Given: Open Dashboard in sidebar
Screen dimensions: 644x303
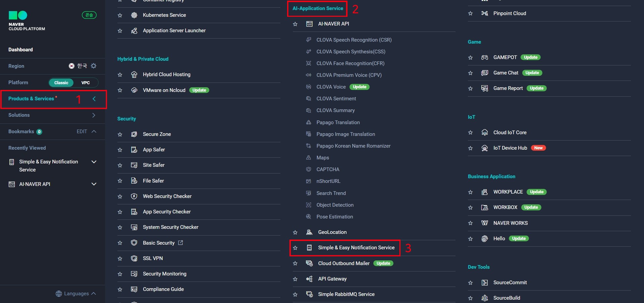Looking at the screenshot, I should pos(20,50).
